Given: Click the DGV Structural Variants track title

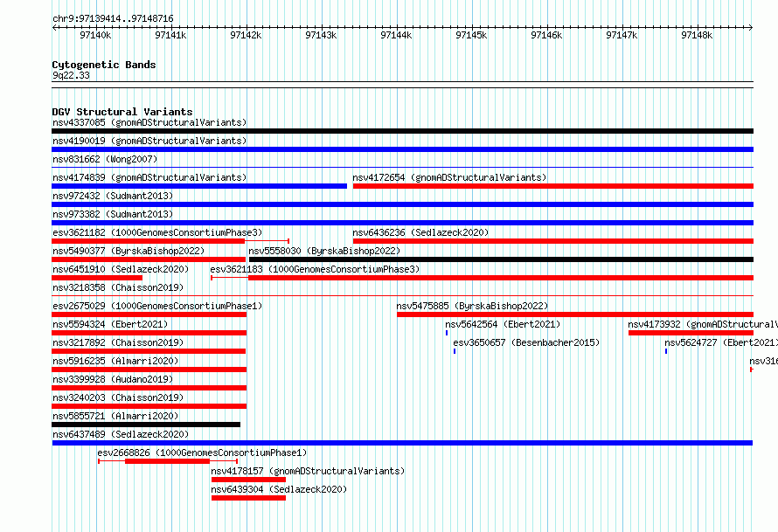Looking at the screenshot, I should pos(122,112).
